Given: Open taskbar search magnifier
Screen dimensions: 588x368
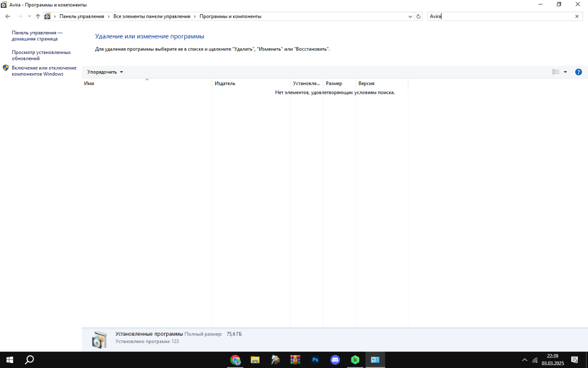Looking at the screenshot, I should [29, 360].
